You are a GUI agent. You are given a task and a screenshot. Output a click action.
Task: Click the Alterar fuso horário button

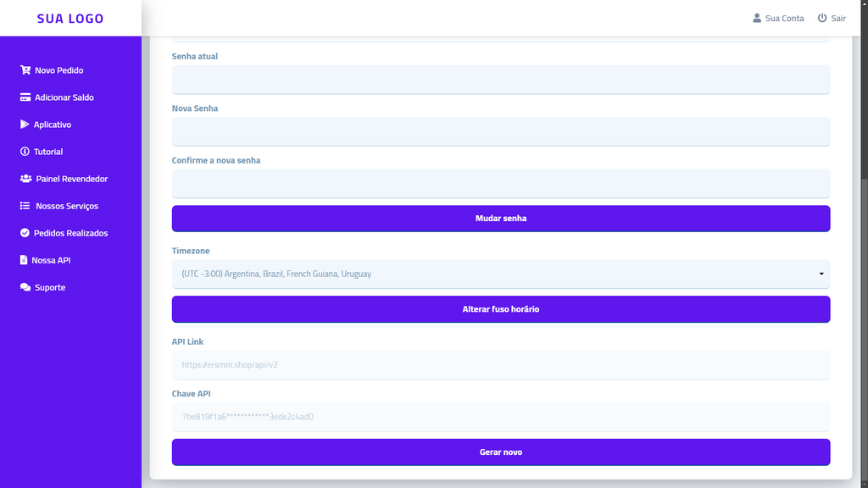[x=500, y=309]
